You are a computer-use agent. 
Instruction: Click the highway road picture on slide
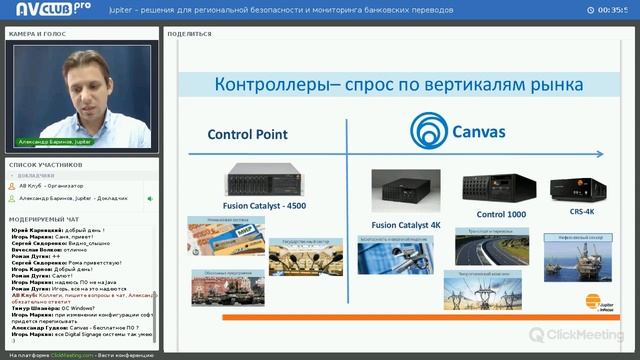(492, 247)
